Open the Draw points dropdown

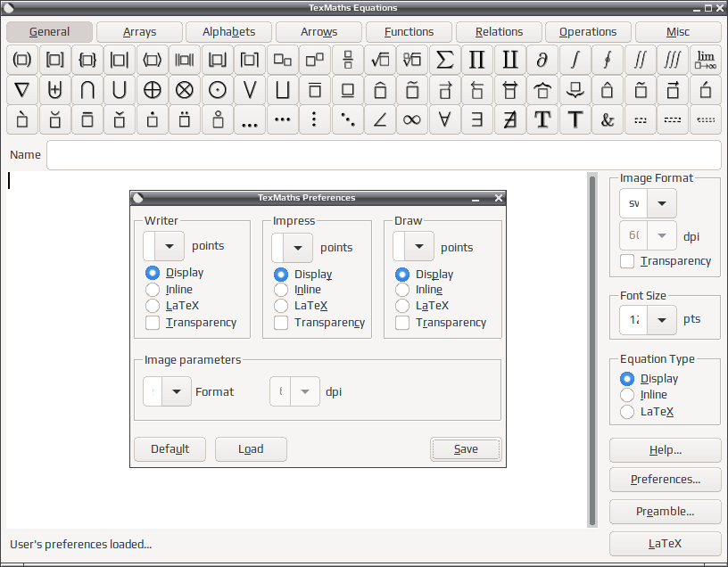(x=419, y=246)
